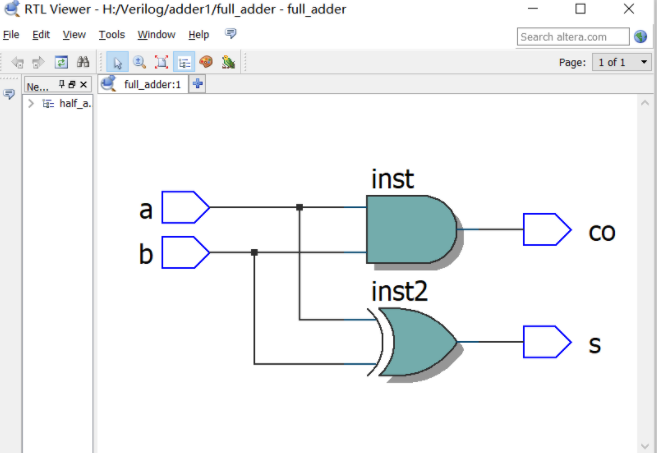Click the speech bubble icon in left sidebar

[x=9, y=94]
